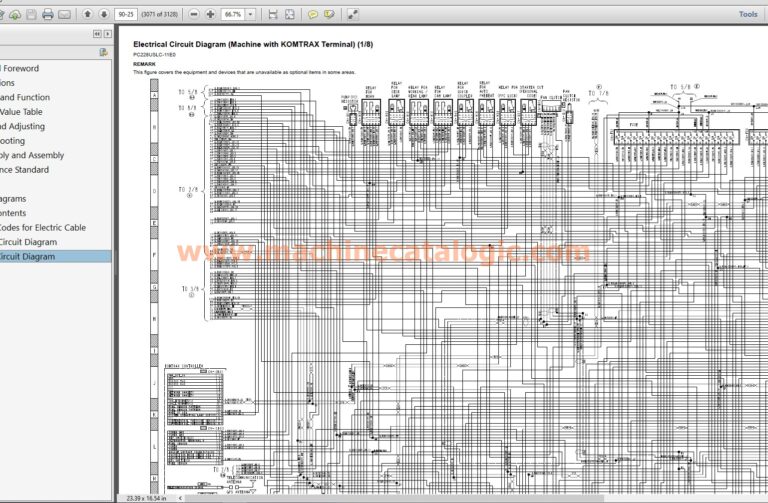
Task: Click the fit one full page icon
Action: pos(289,15)
